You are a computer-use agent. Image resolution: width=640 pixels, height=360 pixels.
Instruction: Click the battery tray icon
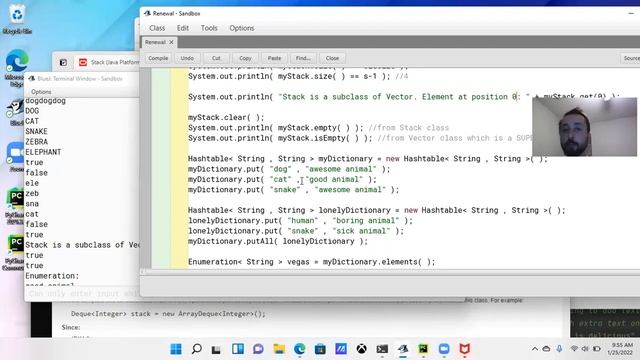tap(597, 349)
